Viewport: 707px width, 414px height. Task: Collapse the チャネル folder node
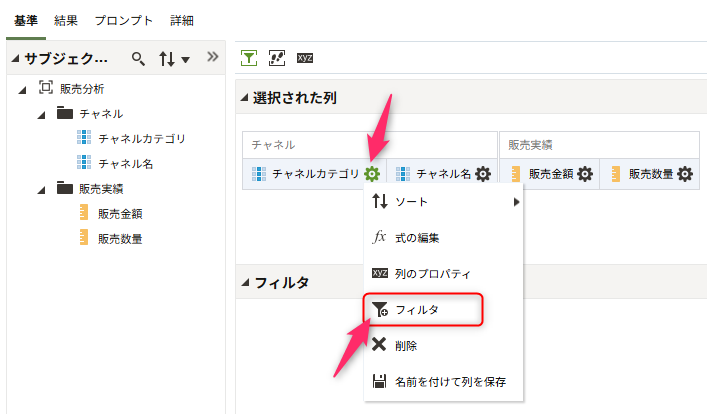coord(41,115)
